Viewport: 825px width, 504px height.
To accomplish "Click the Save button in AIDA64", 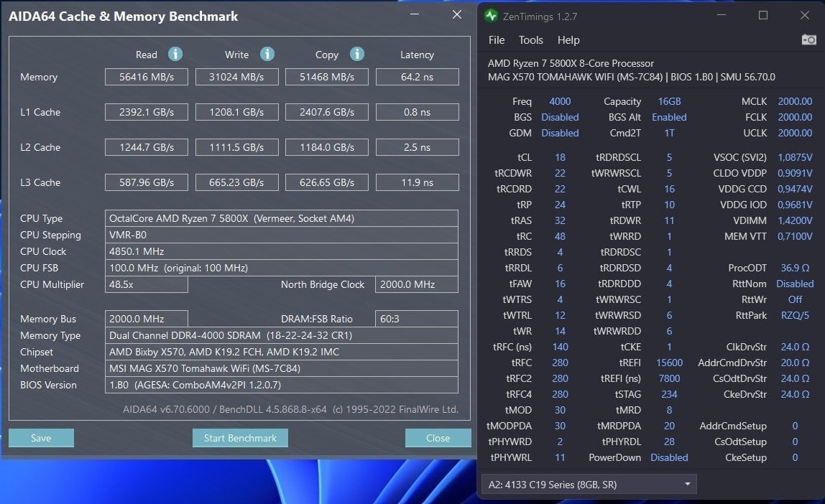I will coord(41,438).
